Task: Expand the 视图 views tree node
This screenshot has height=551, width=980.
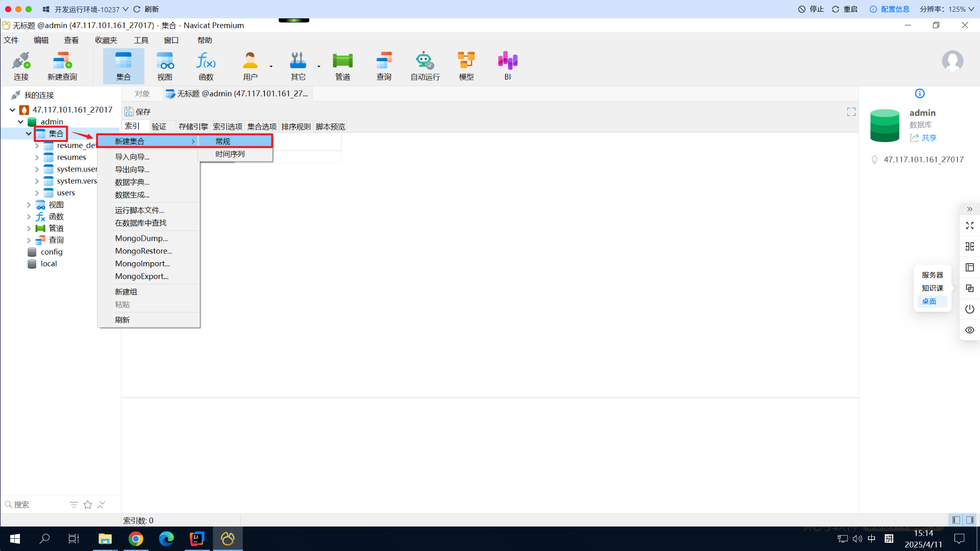Action: [x=29, y=205]
